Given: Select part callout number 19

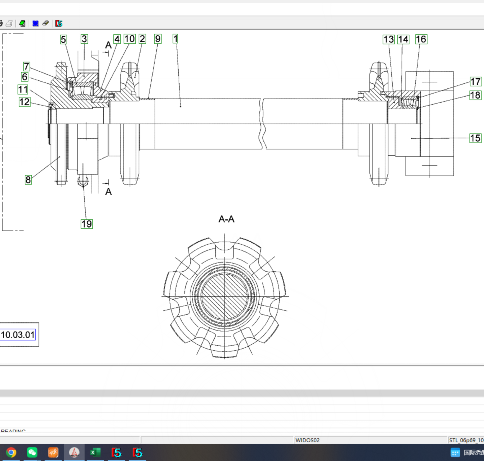Looking at the screenshot, I should (x=87, y=224).
